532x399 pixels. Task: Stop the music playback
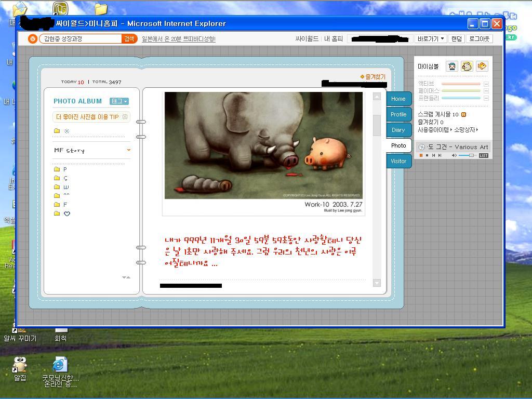click(x=427, y=155)
